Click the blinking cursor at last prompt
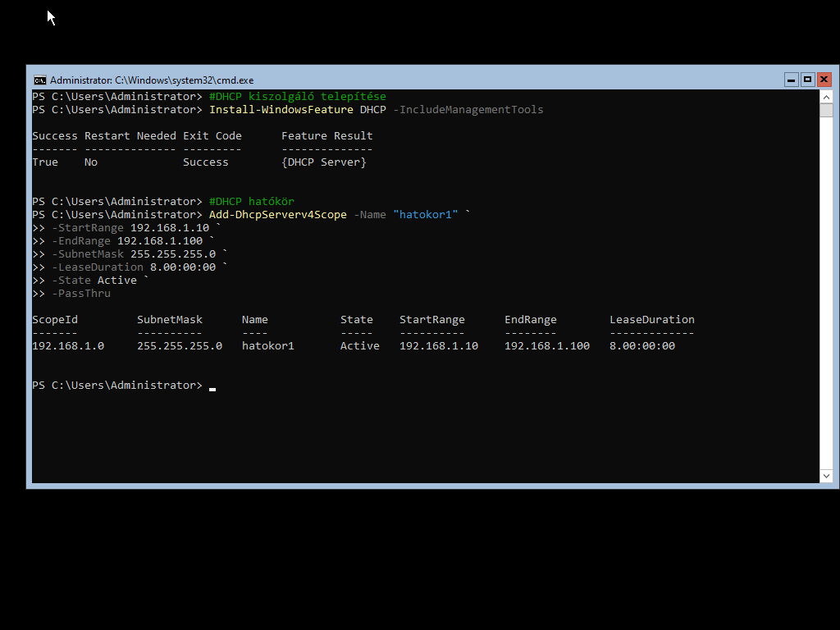The width and height of the screenshot is (840, 630). tap(212, 387)
